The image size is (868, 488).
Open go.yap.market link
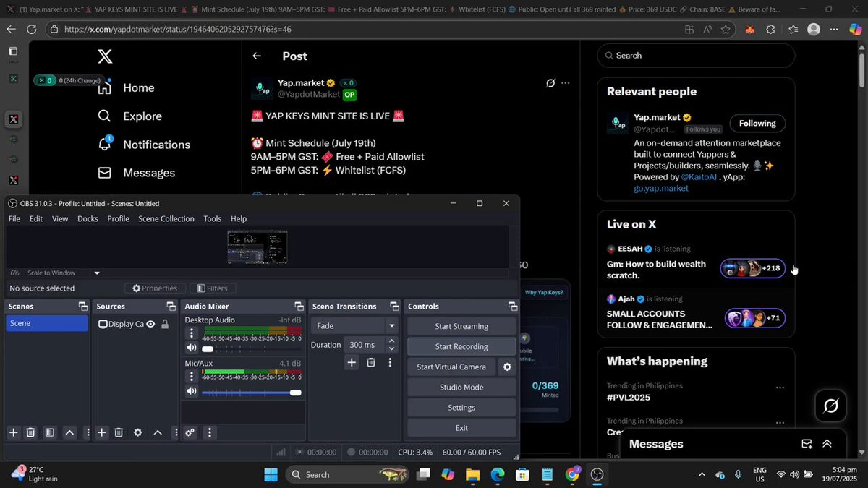[661, 188]
